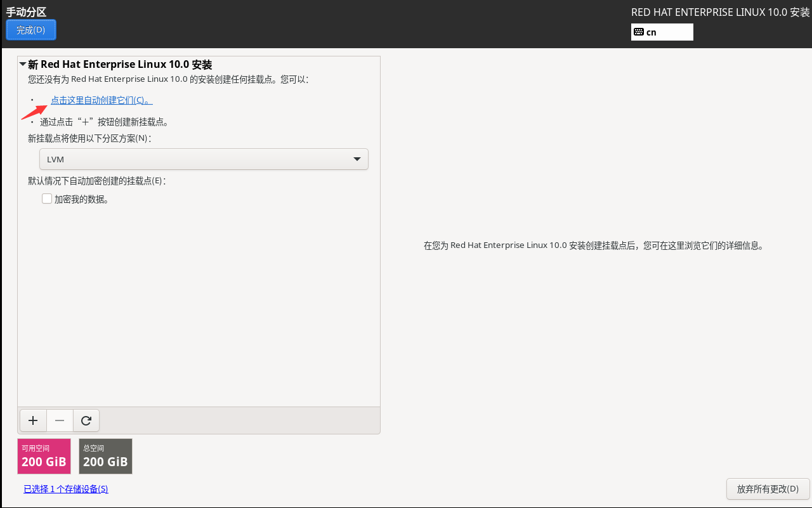Open the 已选择 1 个存储设备(S) link
The width and height of the screenshot is (812, 508).
click(66, 489)
